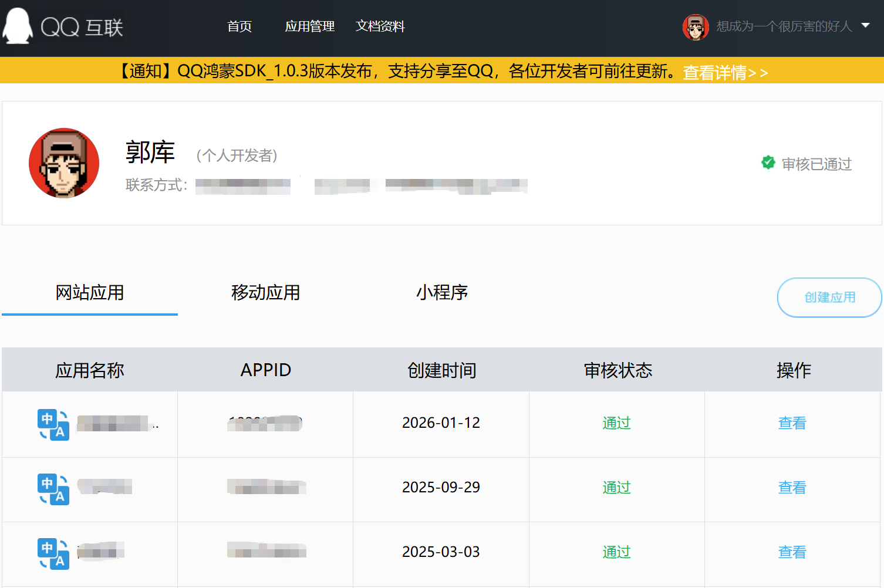Click the third row's app icon
Viewport: 884px width, 588px height.
click(53, 553)
